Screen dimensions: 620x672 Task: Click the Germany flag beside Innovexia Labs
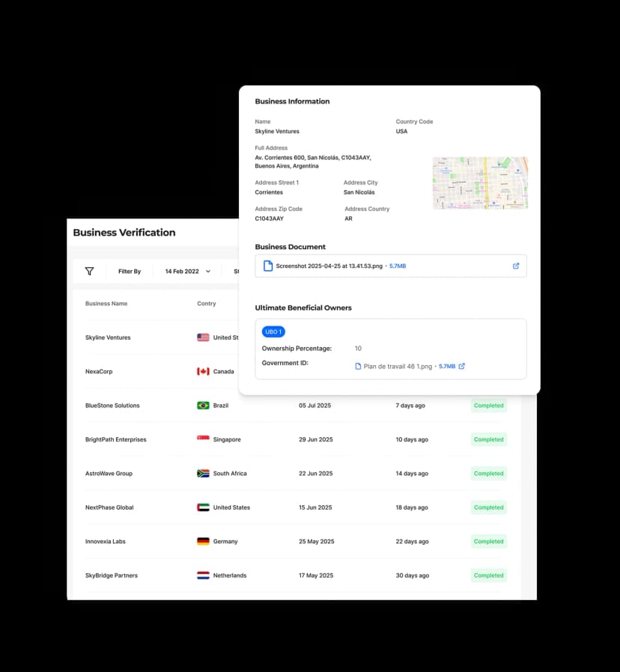point(205,541)
